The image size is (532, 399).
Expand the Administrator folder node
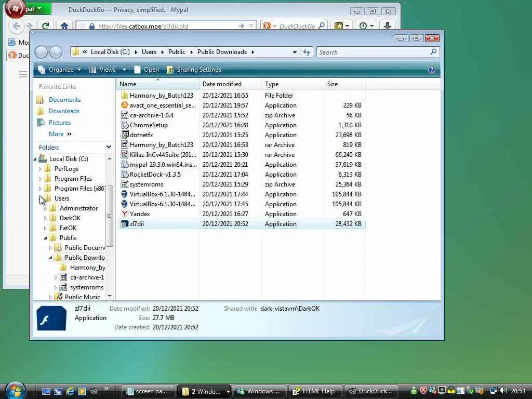click(x=45, y=208)
